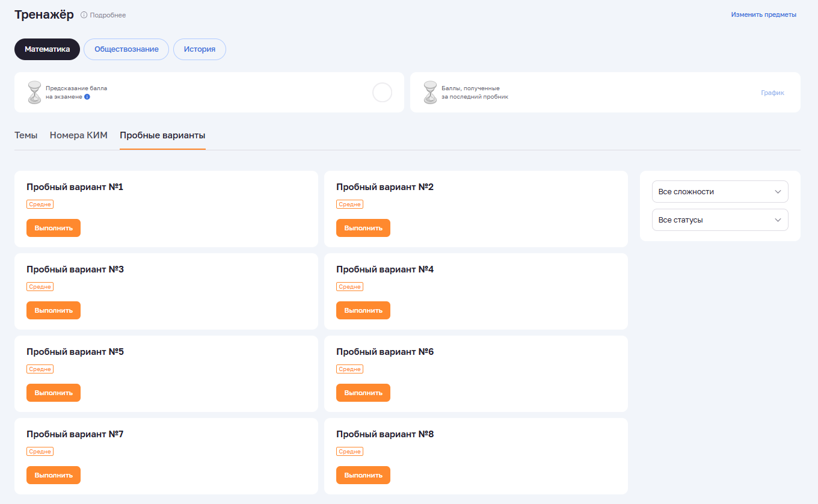Click the info icon beside Подробнее
The image size is (818, 504).
(x=84, y=15)
